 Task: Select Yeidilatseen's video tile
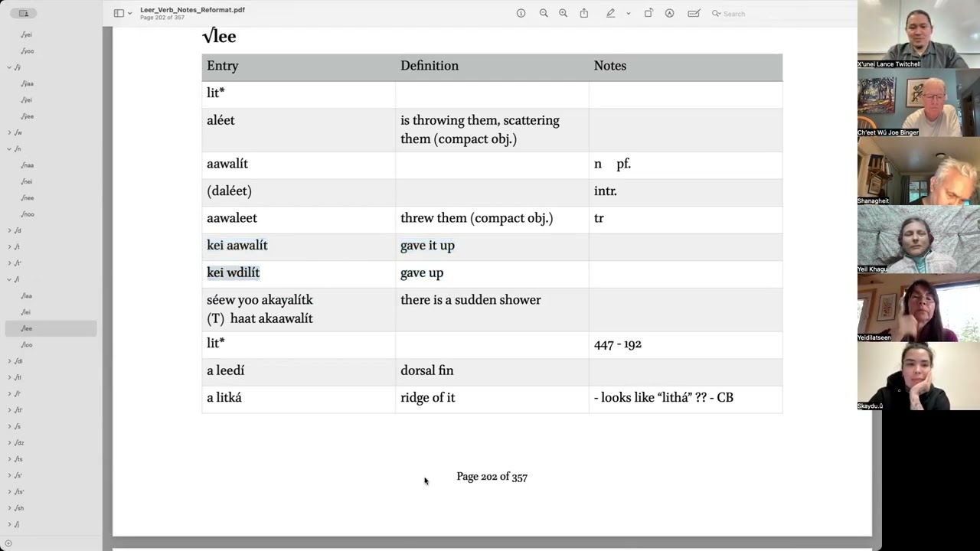tap(918, 308)
